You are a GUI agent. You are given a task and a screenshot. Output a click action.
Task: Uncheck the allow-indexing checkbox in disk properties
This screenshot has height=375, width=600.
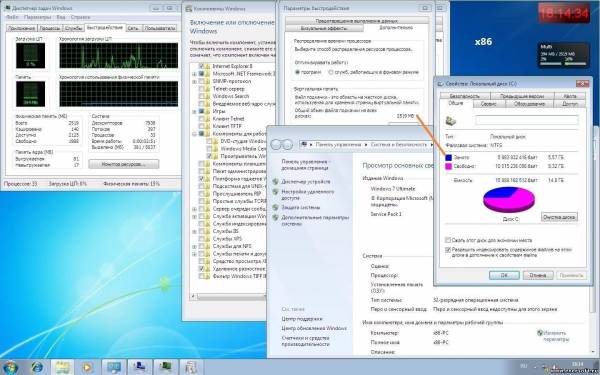pyautogui.click(x=448, y=249)
